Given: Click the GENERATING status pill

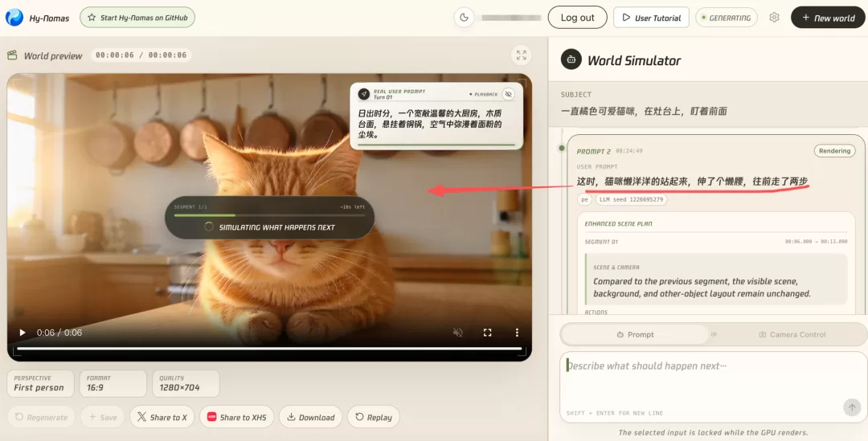Looking at the screenshot, I should (x=727, y=18).
